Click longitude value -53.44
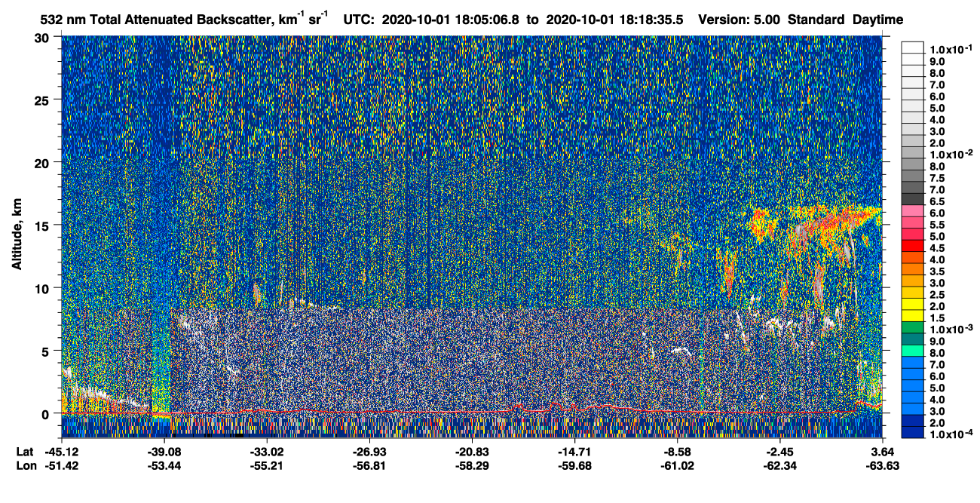980x503 pixels. click(164, 465)
